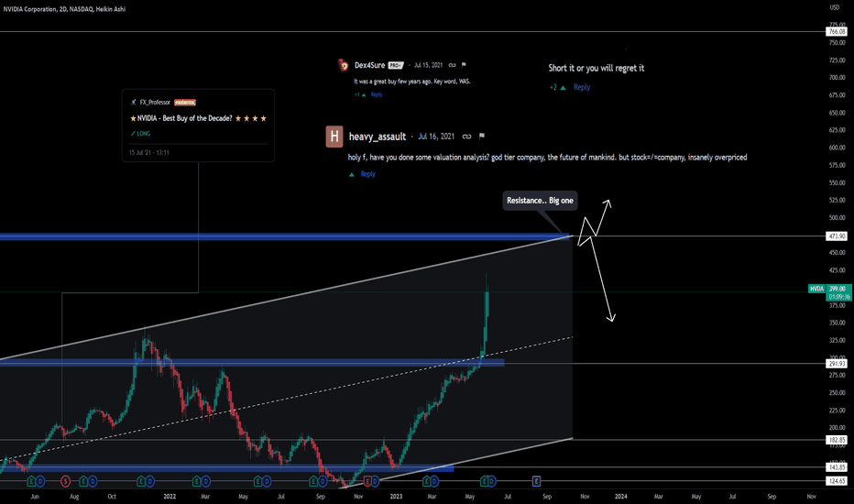Click the USD currency label
Image resolution: width=854 pixels, height=504 pixels.
[x=835, y=7]
